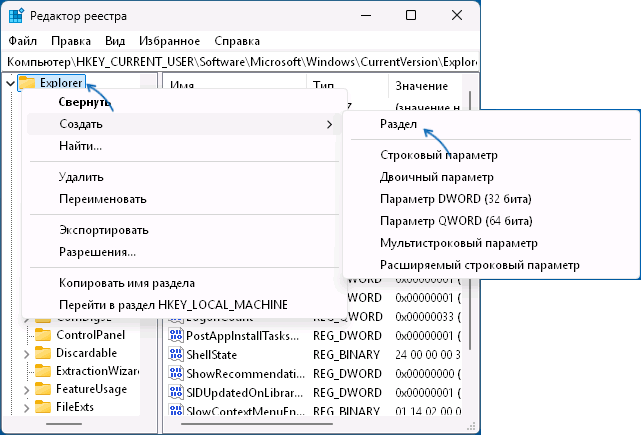Select the ShellState value row name
This screenshot has width=641, height=435.
point(211,354)
